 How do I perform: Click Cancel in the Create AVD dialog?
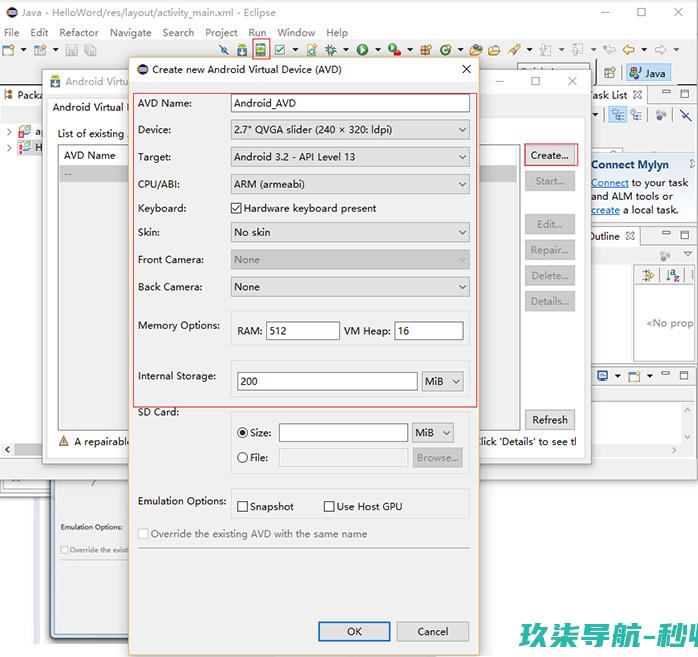433,632
